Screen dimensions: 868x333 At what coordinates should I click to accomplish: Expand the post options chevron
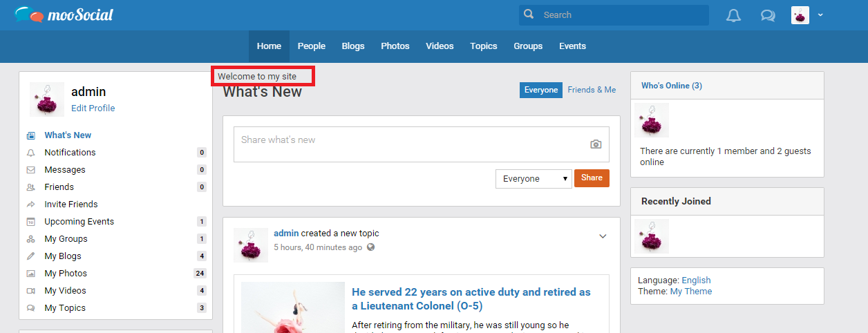click(x=603, y=236)
